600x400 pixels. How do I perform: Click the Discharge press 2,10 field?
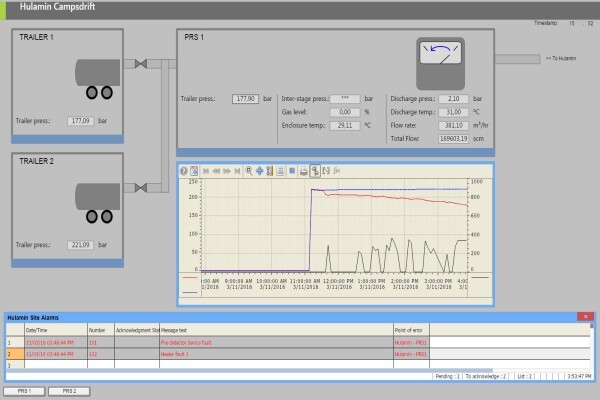point(453,99)
